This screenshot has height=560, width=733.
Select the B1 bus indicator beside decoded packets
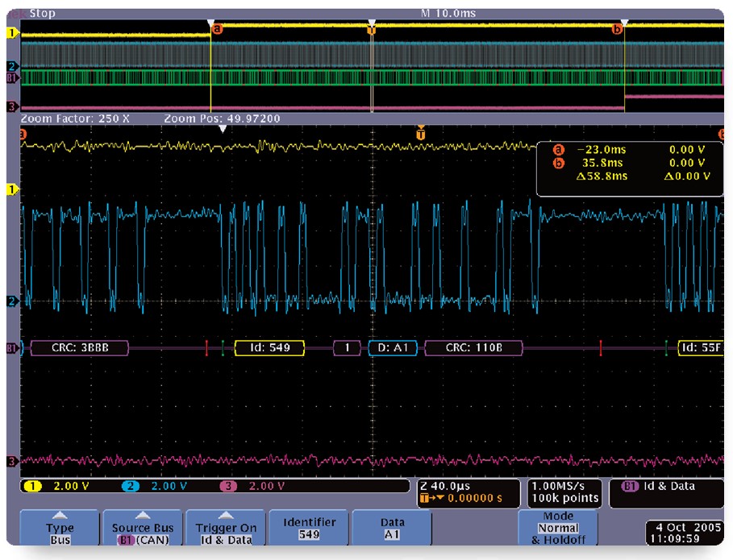[x=12, y=348]
